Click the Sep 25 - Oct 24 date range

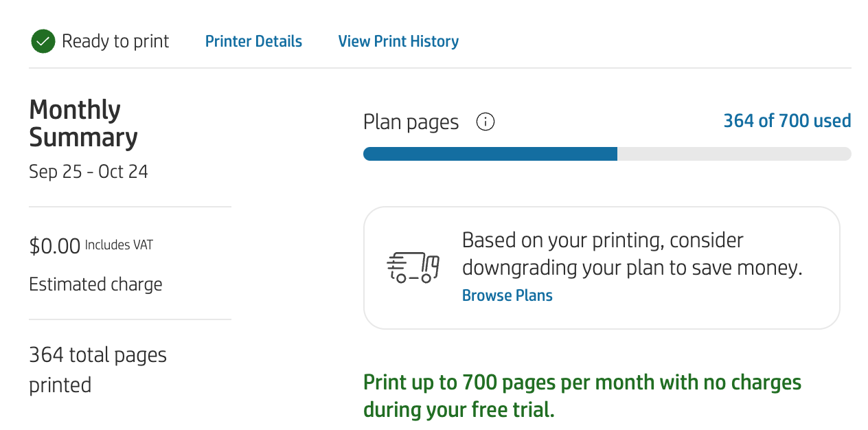coord(89,171)
